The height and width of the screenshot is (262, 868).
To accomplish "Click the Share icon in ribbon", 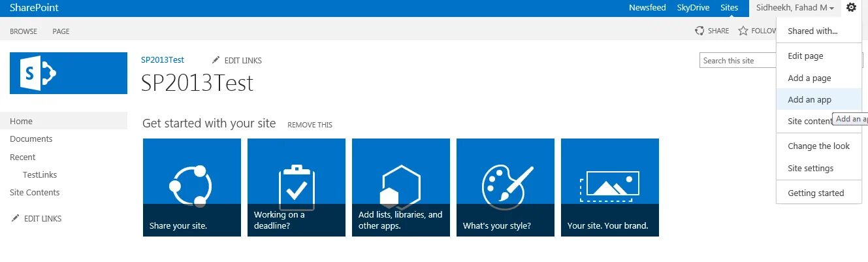I will coord(699,31).
